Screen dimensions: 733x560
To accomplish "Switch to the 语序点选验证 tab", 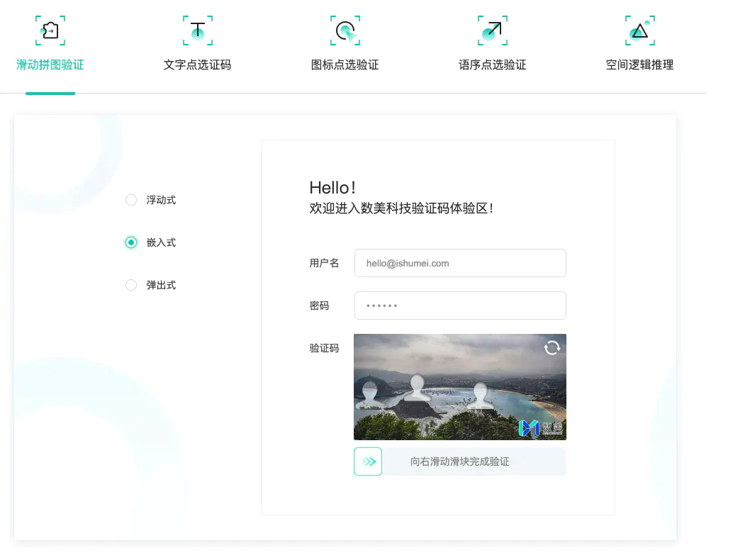I will click(492, 65).
